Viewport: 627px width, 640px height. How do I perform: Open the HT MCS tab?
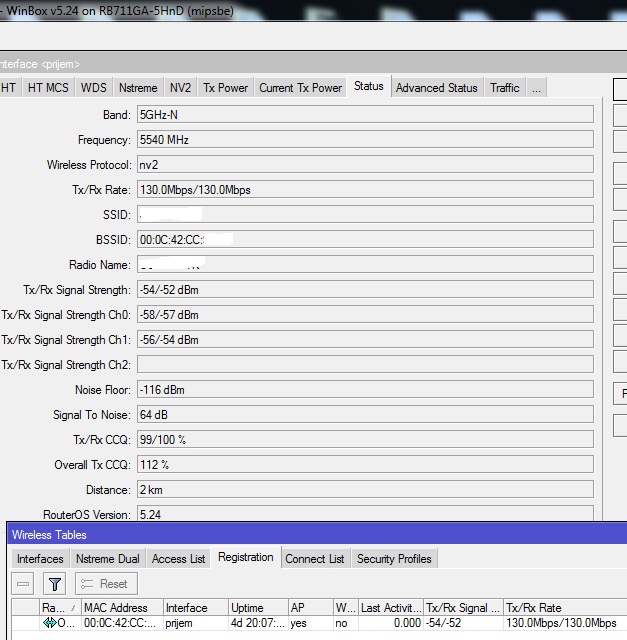(48, 87)
